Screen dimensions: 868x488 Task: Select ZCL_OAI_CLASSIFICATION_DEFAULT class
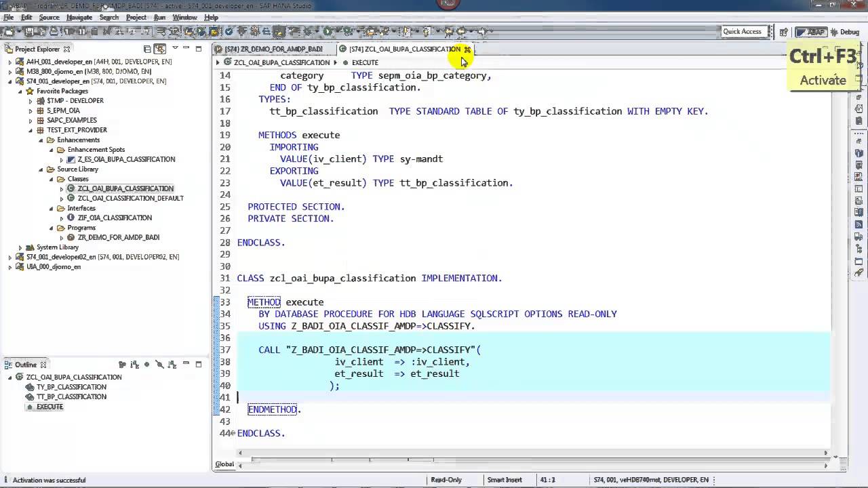[x=130, y=198]
